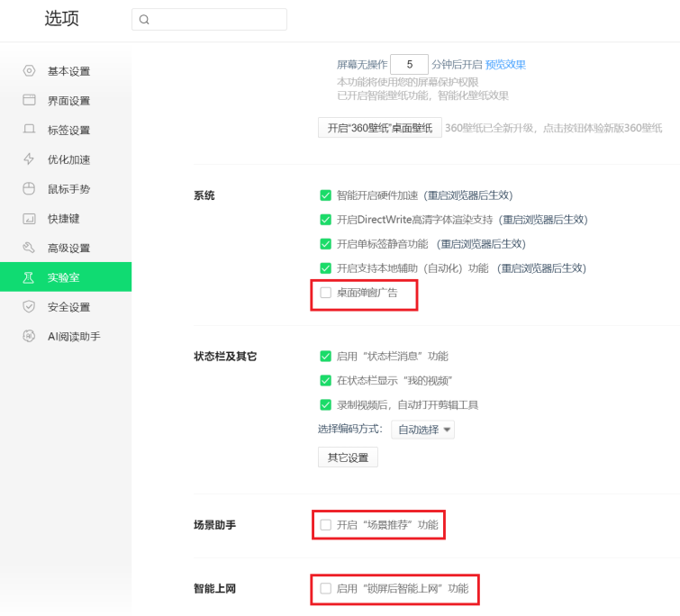Toggle 开启DirectWrite高清字体渲染支持 checkbox
Viewport: 680px width, 616px height.
[326, 220]
